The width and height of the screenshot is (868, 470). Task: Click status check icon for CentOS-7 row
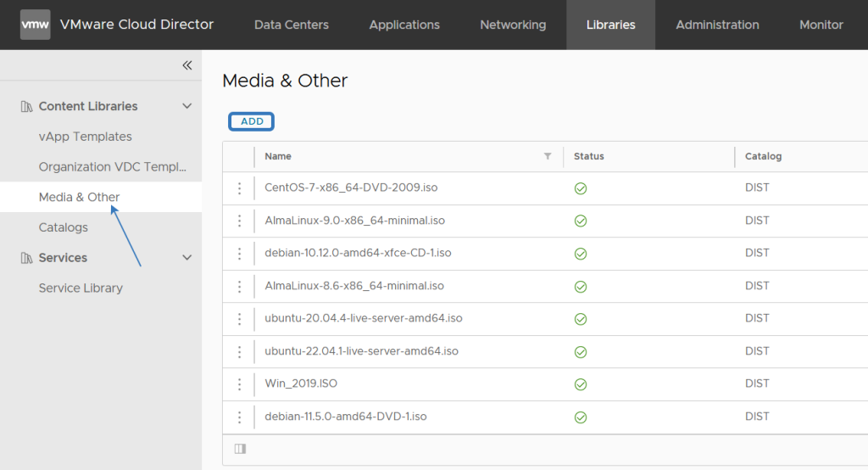point(580,188)
